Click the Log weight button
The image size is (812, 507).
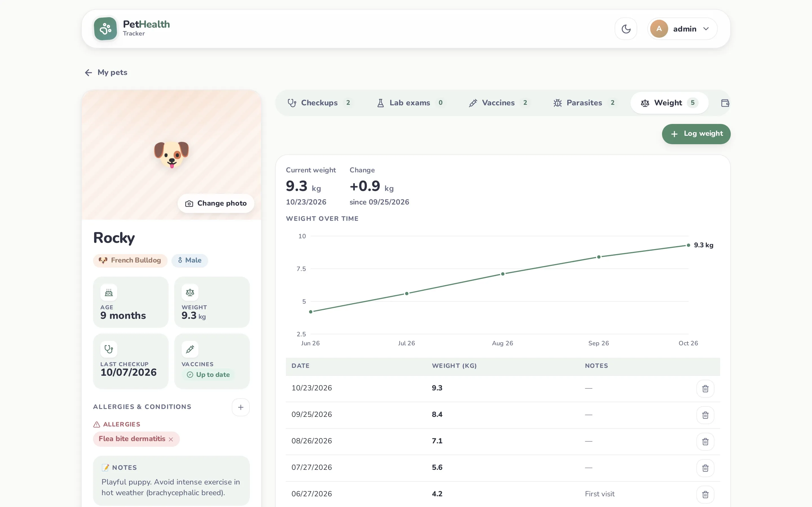[696, 134]
